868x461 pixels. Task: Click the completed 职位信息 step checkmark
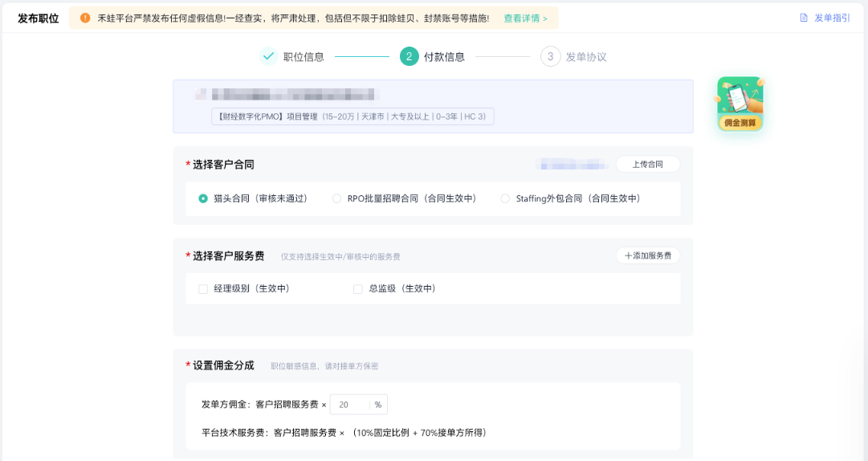pyautogui.click(x=268, y=56)
